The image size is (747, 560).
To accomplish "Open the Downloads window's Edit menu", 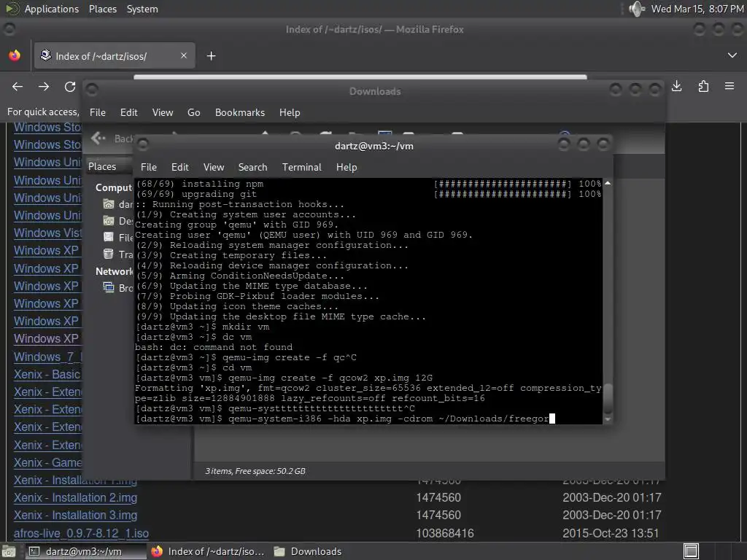I will tap(128, 112).
